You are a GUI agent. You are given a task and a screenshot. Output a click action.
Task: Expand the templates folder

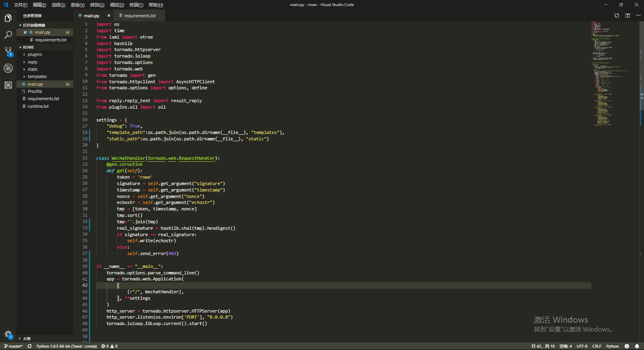point(37,77)
